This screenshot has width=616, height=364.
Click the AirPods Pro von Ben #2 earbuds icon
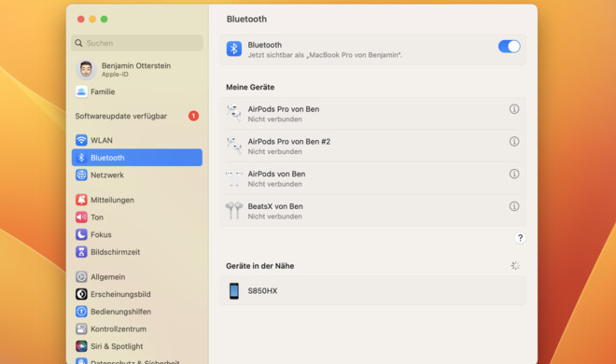234,146
